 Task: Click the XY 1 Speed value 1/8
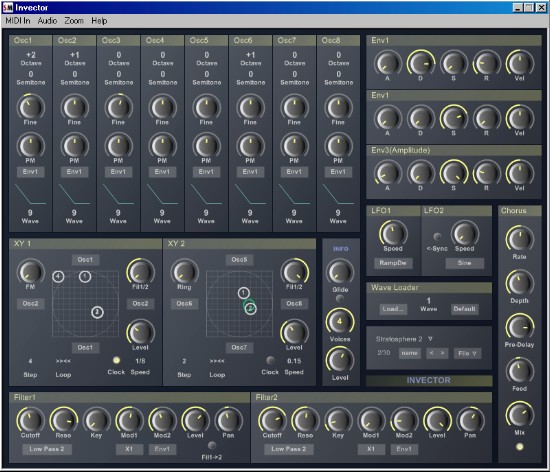[x=140, y=361]
